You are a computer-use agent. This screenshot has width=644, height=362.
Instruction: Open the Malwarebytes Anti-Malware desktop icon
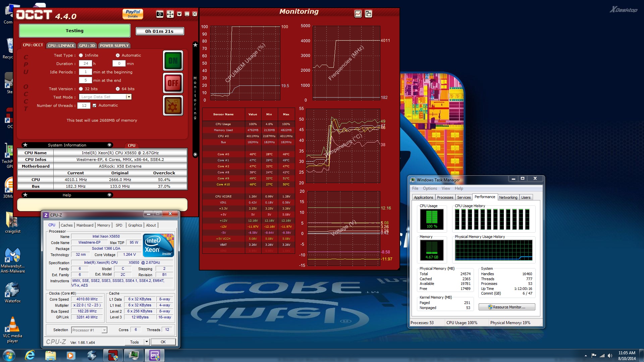[x=12, y=261]
